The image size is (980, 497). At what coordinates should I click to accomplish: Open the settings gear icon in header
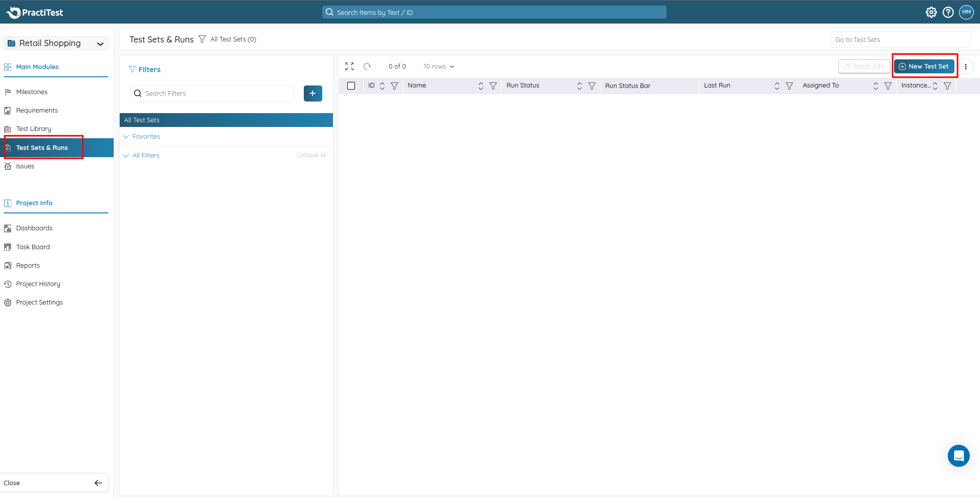coord(931,12)
